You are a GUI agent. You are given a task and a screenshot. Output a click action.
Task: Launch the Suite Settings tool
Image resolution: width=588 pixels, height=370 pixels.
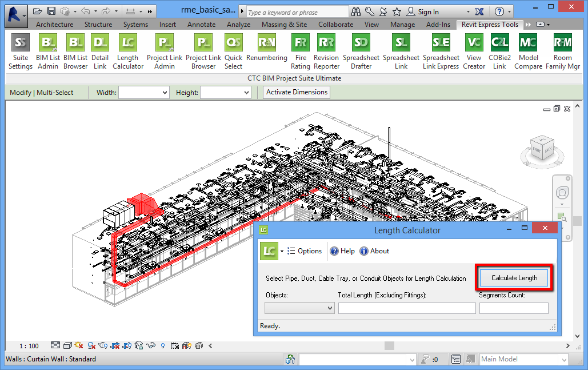(20, 50)
